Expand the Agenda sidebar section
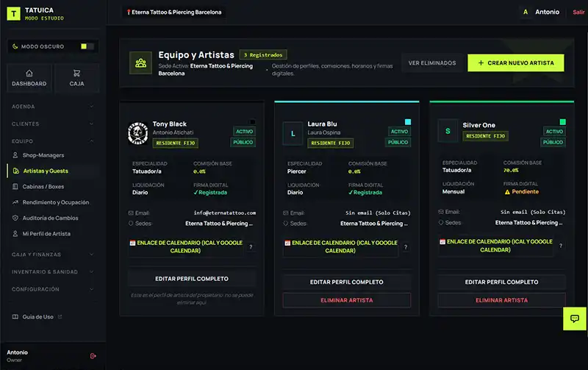588x370 pixels. (x=52, y=107)
